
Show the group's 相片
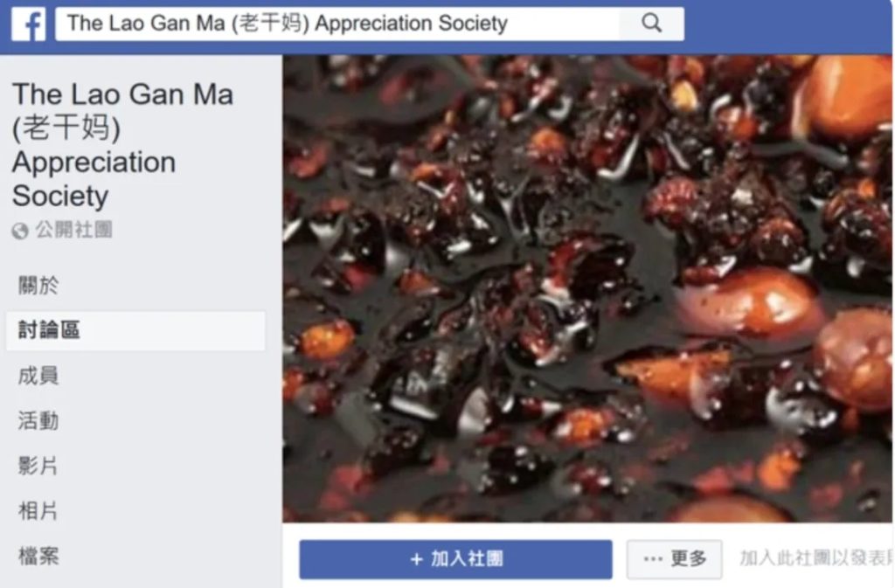point(38,511)
